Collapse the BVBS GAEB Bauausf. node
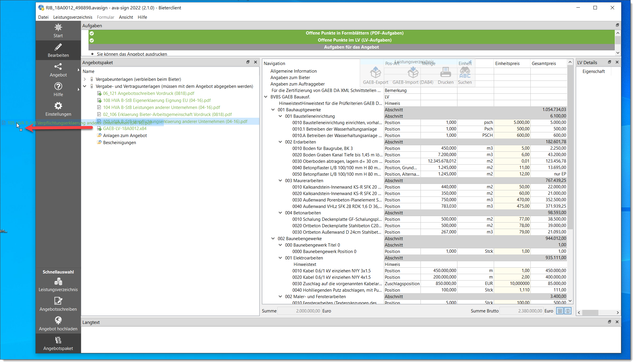Screen dimensions: 635x364 point(266,97)
